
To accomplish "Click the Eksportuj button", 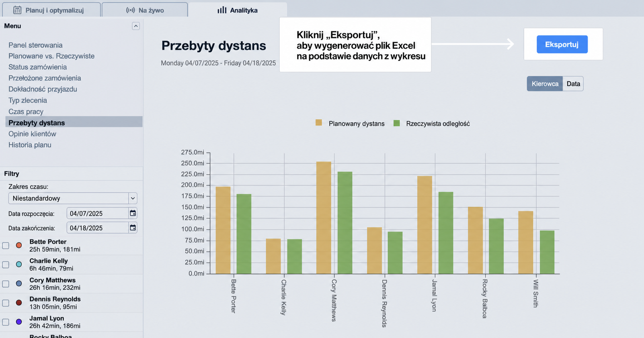I will pyautogui.click(x=562, y=44).
